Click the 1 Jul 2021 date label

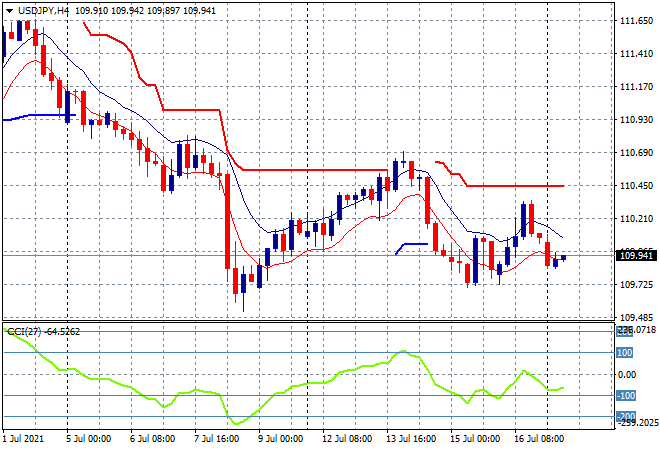(23, 439)
